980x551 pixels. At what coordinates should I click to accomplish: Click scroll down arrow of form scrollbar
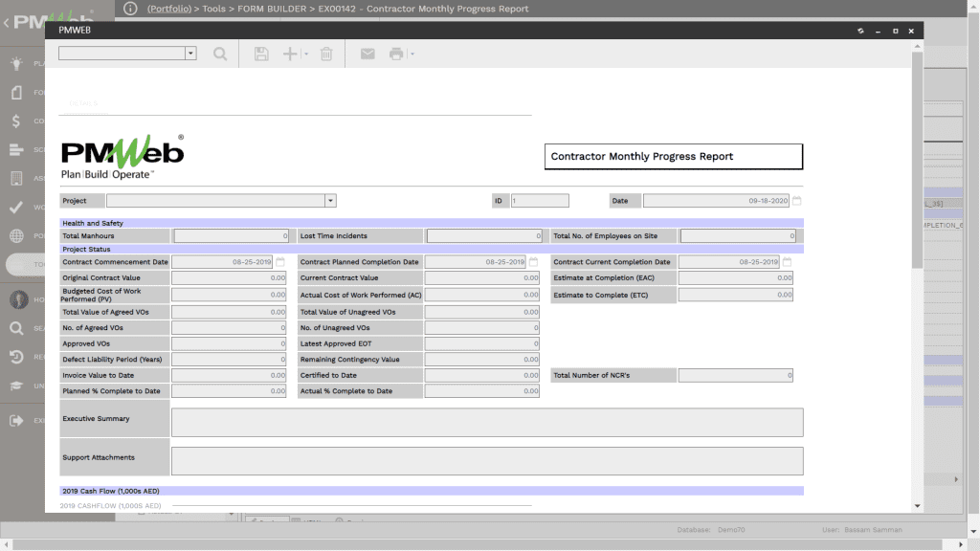[x=917, y=506]
